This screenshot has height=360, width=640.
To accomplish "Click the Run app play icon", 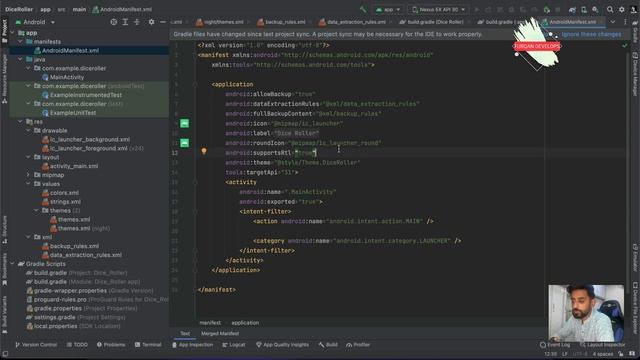I will click(476, 9).
